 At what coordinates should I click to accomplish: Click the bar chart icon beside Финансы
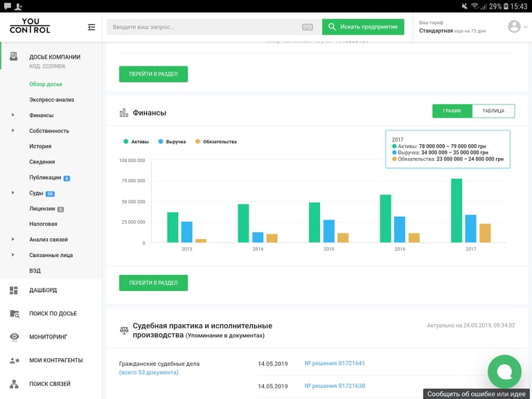coord(124,113)
